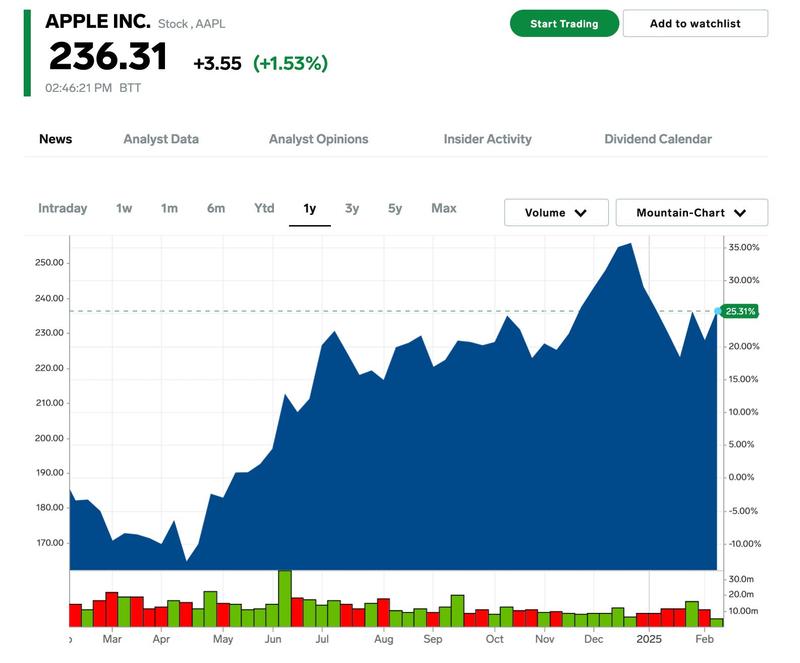Click the Start Trading button
The height and width of the screenshot is (663, 800).
point(564,23)
